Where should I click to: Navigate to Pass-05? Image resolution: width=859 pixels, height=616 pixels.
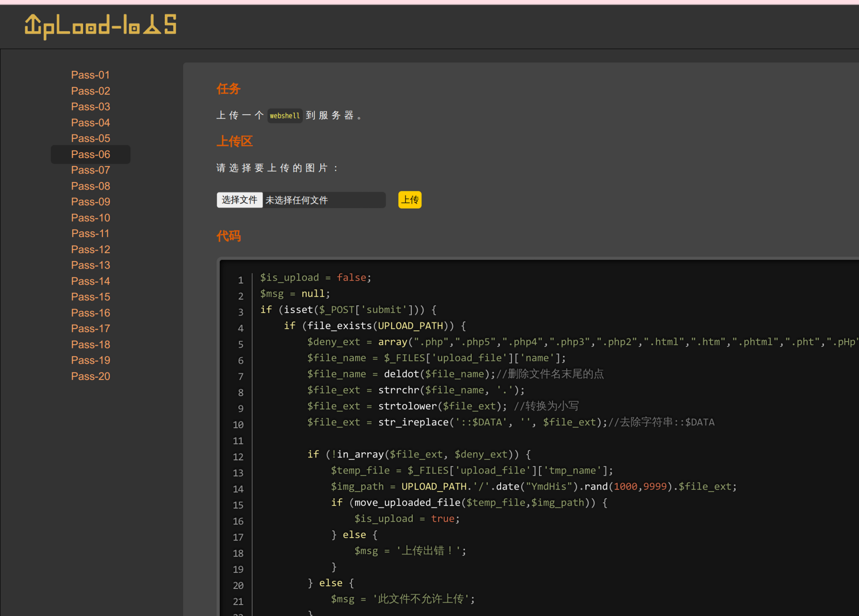click(x=90, y=138)
